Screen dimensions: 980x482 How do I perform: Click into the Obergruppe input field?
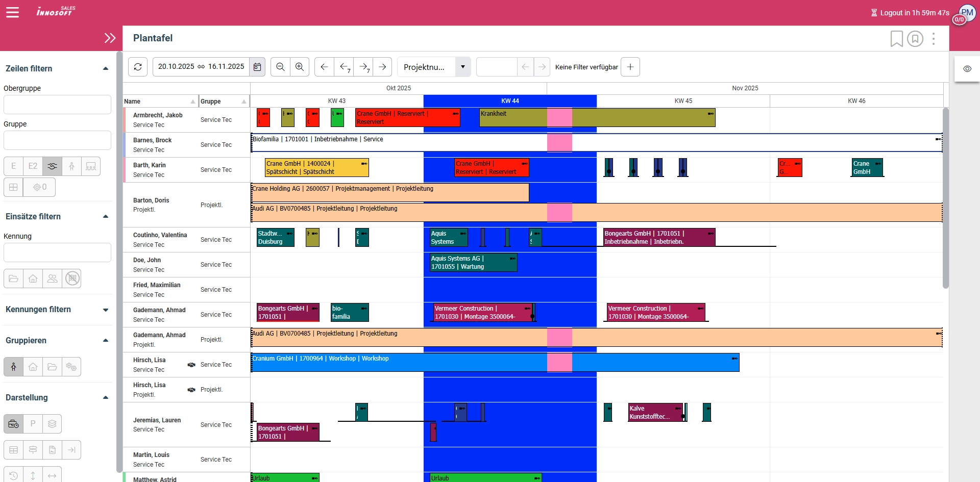(x=57, y=105)
